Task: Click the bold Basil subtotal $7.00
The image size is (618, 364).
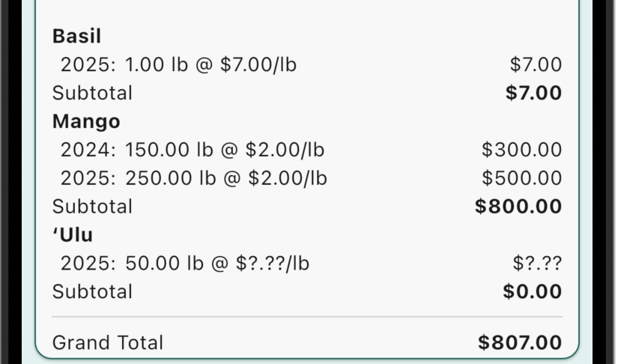Action: tap(533, 94)
